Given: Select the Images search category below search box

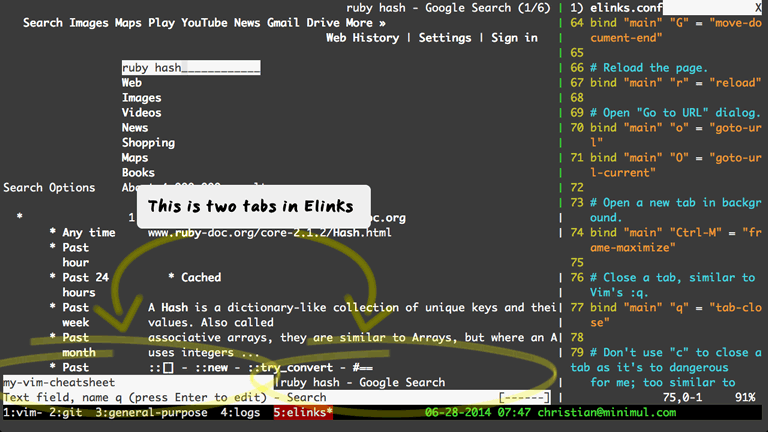Looking at the screenshot, I should pyautogui.click(x=142, y=98).
